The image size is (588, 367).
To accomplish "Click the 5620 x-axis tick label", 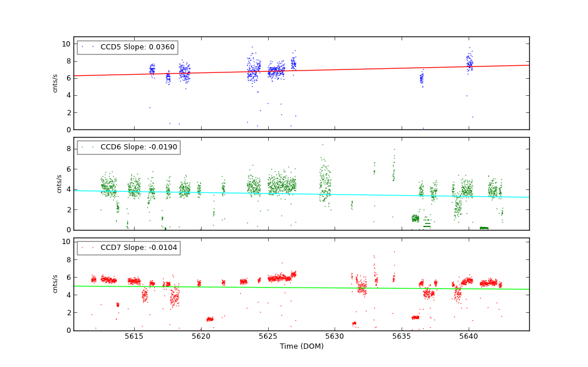I will [x=201, y=336].
